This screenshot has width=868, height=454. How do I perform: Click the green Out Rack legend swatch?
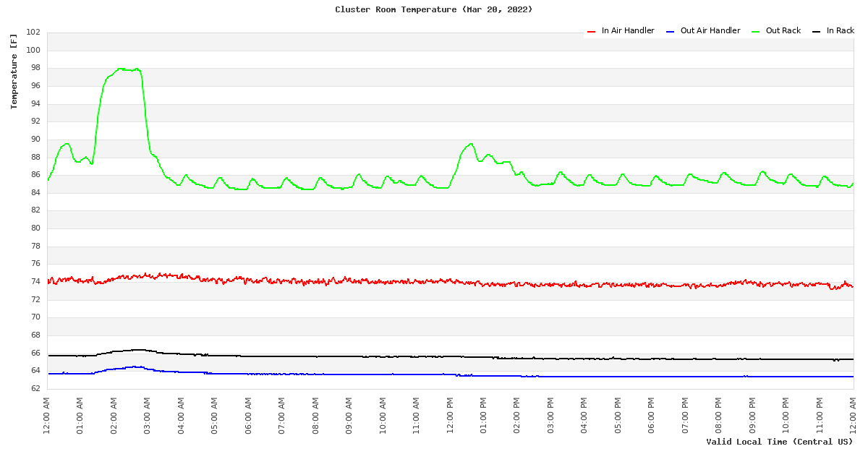(x=755, y=31)
